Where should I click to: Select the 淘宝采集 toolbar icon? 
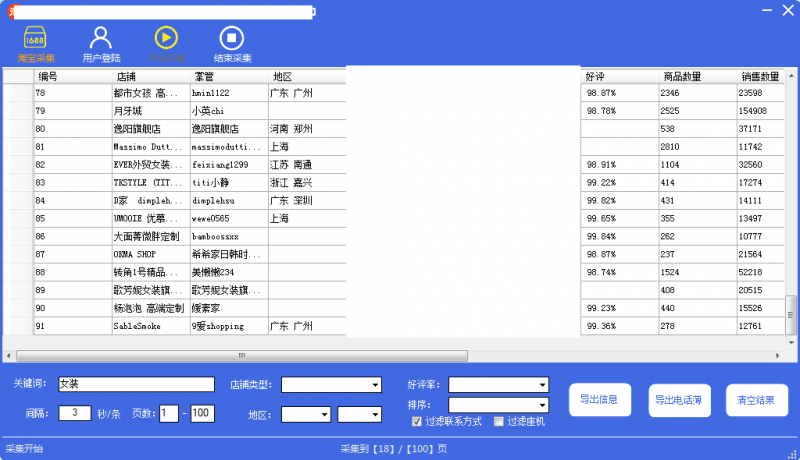(x=36, y=44)
